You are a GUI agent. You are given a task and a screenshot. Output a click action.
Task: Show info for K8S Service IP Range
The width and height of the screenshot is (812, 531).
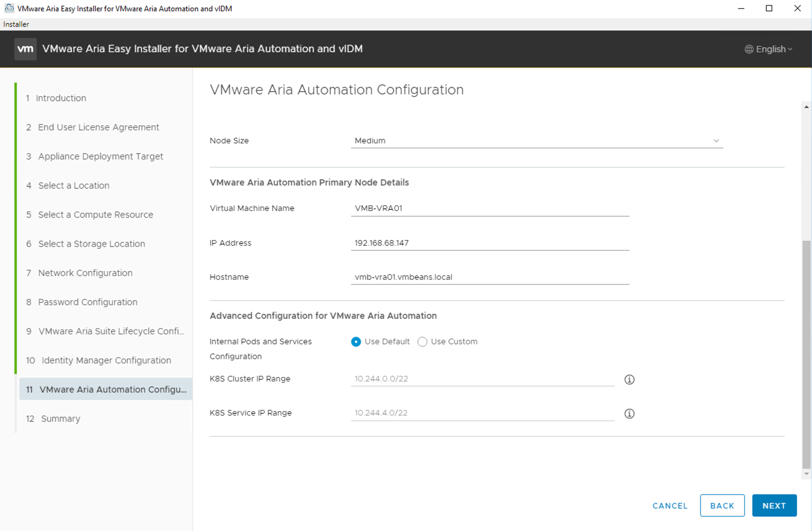click(x=629, y=414)
